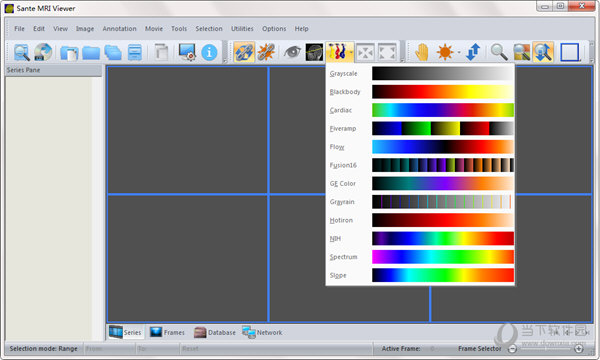600x360 pixels.
Task: Open the Utilities menu
Action: coord(242,29)
